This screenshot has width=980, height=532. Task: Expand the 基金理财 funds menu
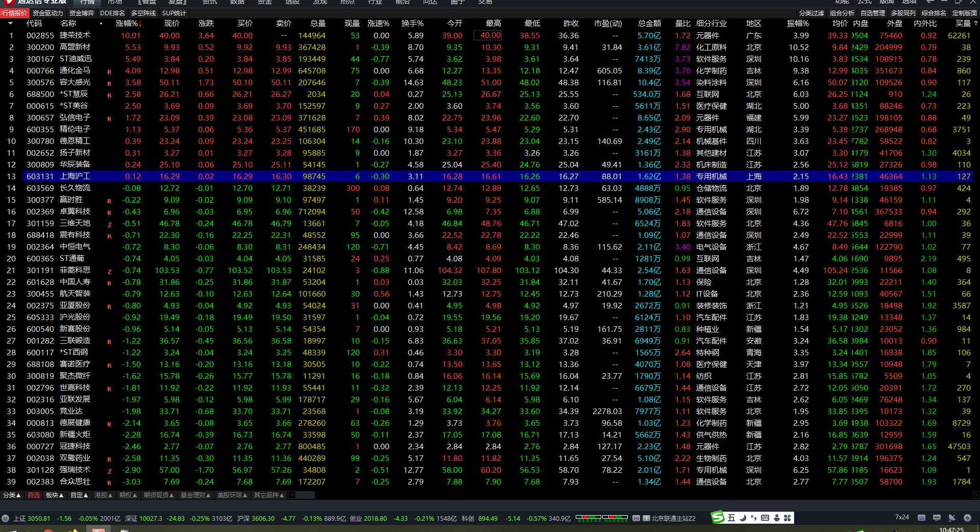point(195,495)
